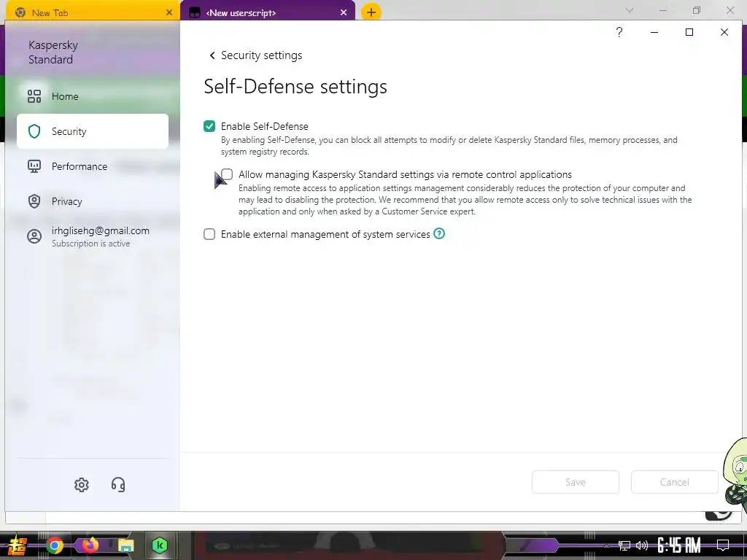Go back via the Security settings chevron

(212, 55)
